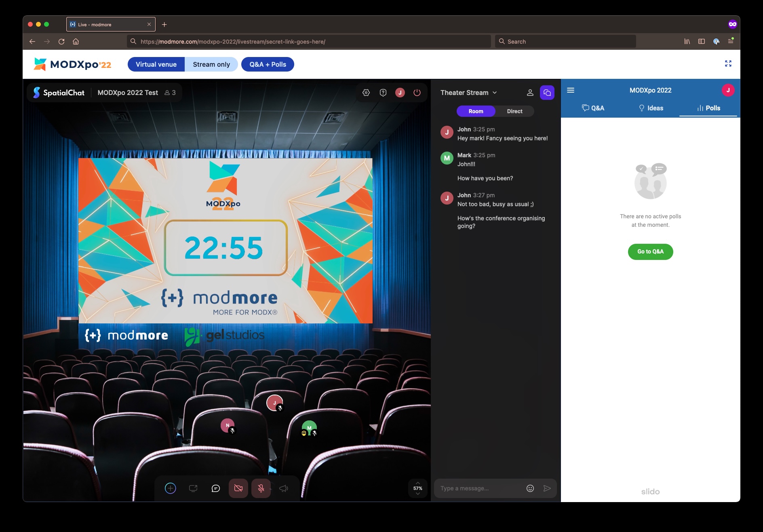The width and height of the screenshot is (763, 532).
Task: Leave the space via power icon
Action: coord(417,93)
